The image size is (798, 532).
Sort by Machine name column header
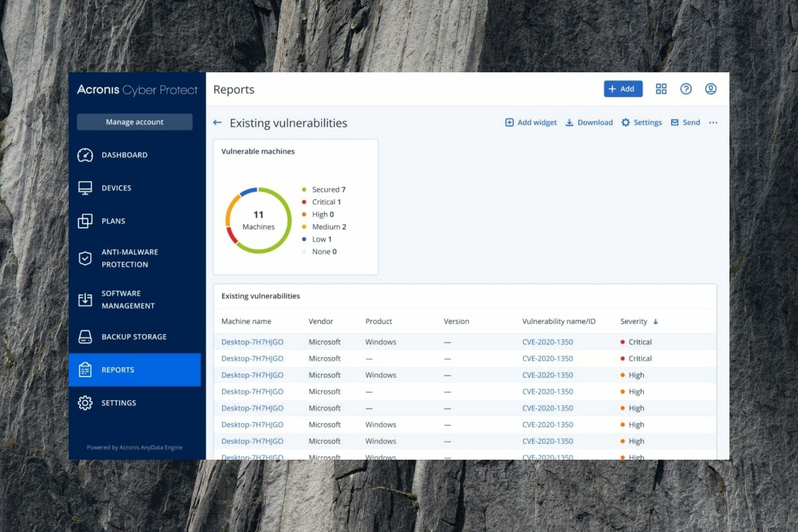pos(246,321)
